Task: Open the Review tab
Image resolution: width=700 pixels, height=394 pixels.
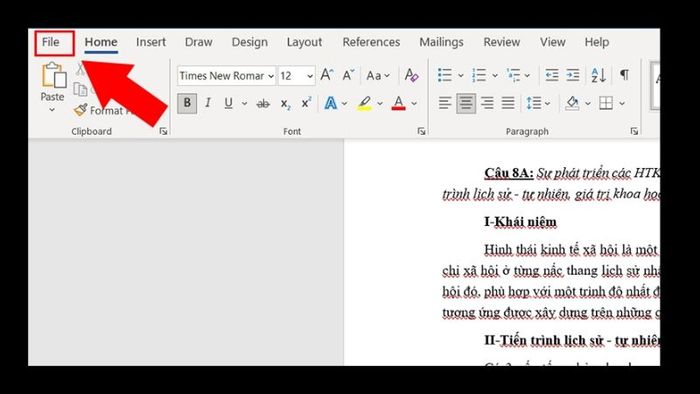Action: coord(501,42)
